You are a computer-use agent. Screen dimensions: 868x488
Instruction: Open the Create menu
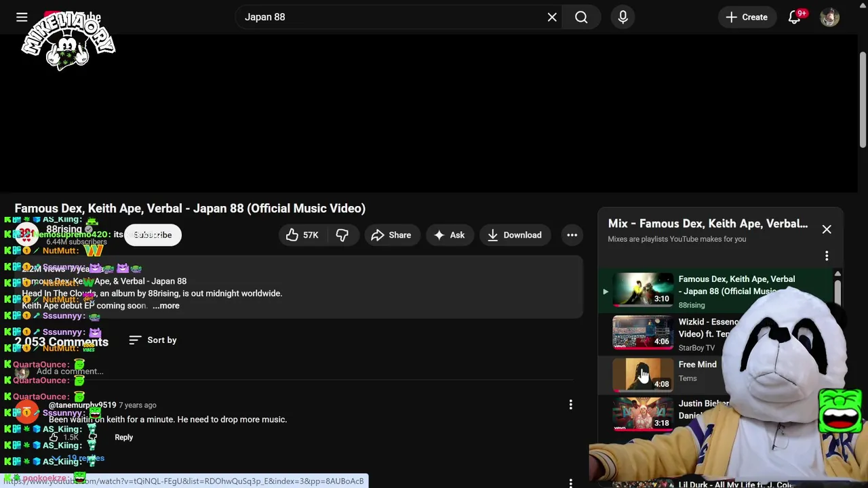(746, 17)
